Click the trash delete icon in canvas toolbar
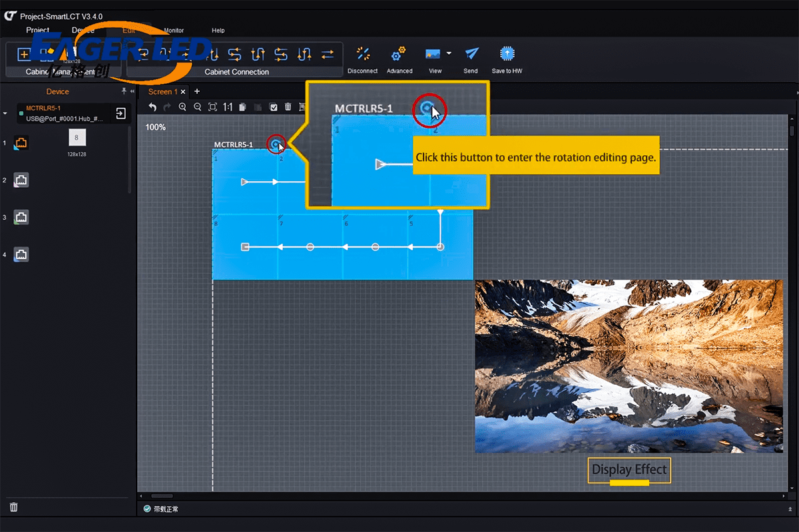Image resolution: width=799 pixels, height=532 pixels. coord(288,107)
